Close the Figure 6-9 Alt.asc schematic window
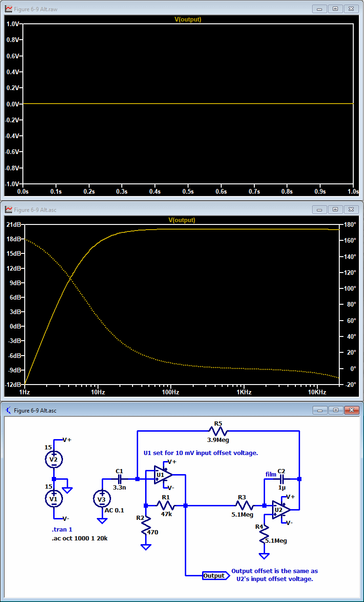Image resolution: width=364 pixels, height=602 pixels. [x=351, y=410]
